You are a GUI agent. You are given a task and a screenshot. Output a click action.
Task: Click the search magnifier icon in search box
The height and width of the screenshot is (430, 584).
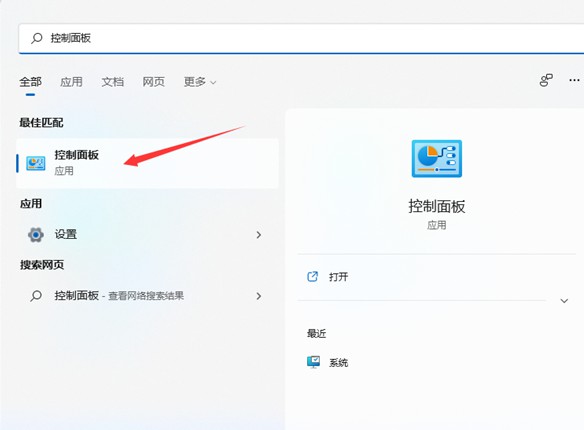pyautogui.click(x=36, y=38)
